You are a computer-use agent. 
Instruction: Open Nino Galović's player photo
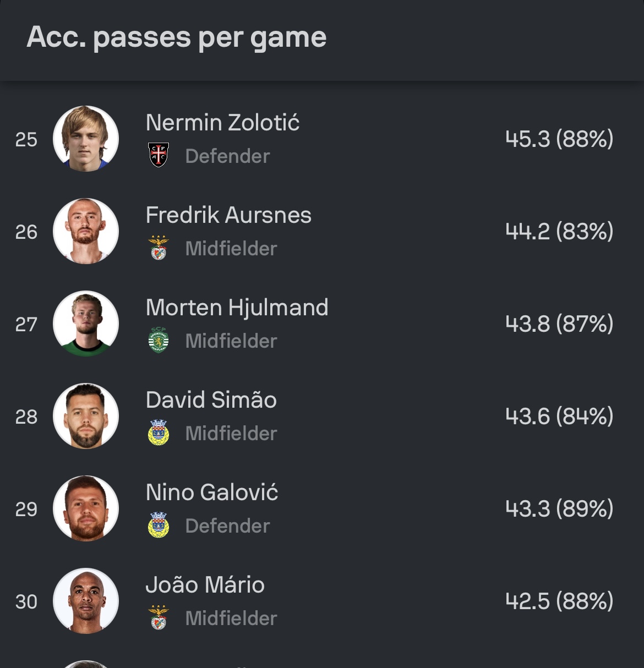point(86,508)
